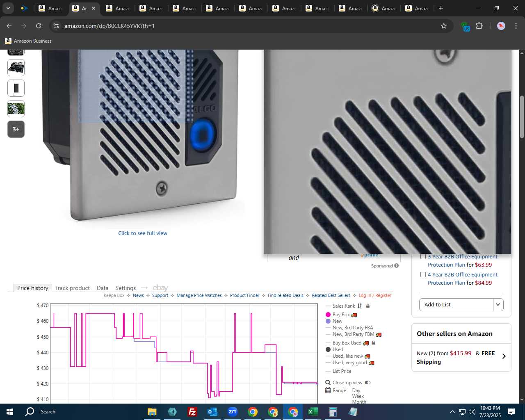This screenshot has width=525, height=420.
Task: Click the Range calendar icon
Action: 328,390
